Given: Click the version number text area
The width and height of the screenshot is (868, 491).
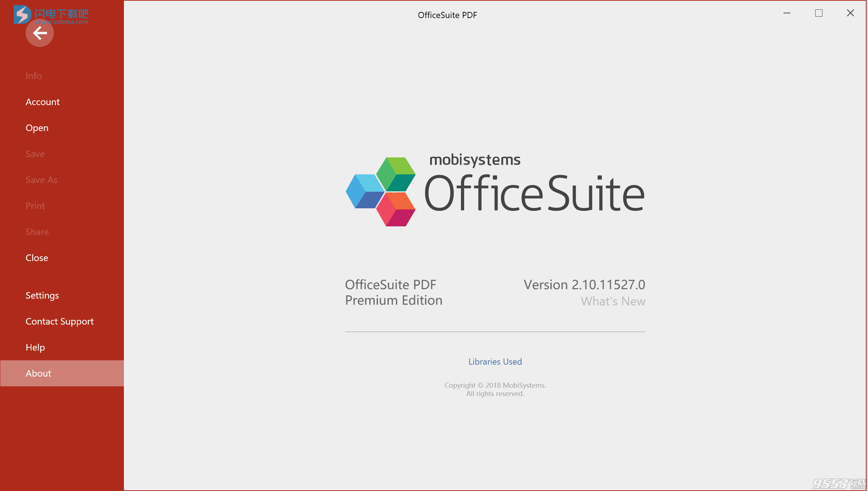Looking at the screenshot, I should (x=584, y=284).
